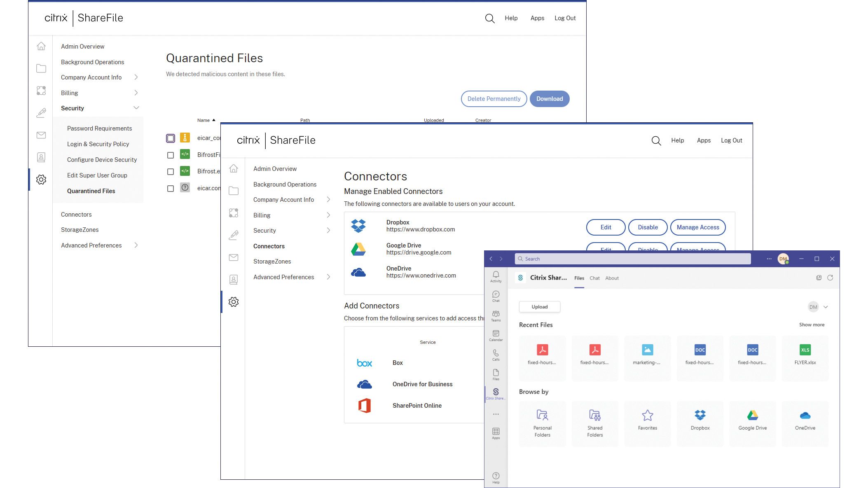Switch to About tab in Teams app
The image size is (868, 488).
612,278
